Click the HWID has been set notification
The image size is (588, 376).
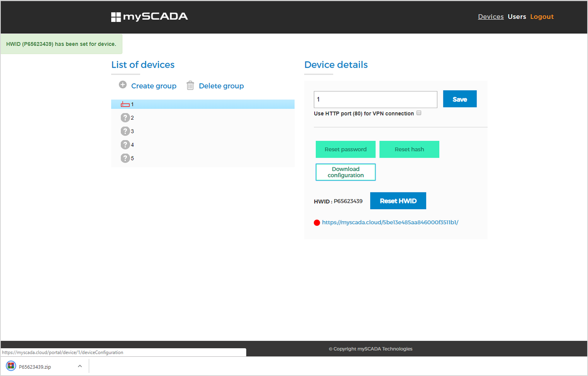pyautogui.click(x=61, y=44)
